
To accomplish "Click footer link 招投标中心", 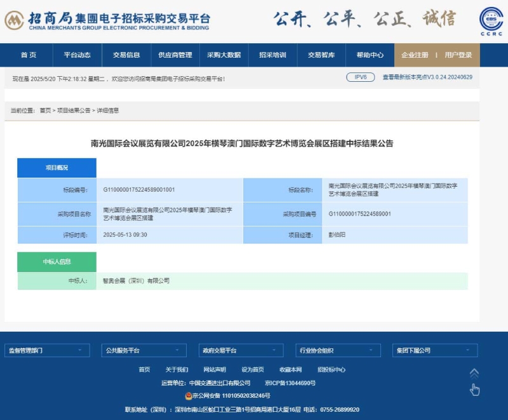I will tap(331, 369).
